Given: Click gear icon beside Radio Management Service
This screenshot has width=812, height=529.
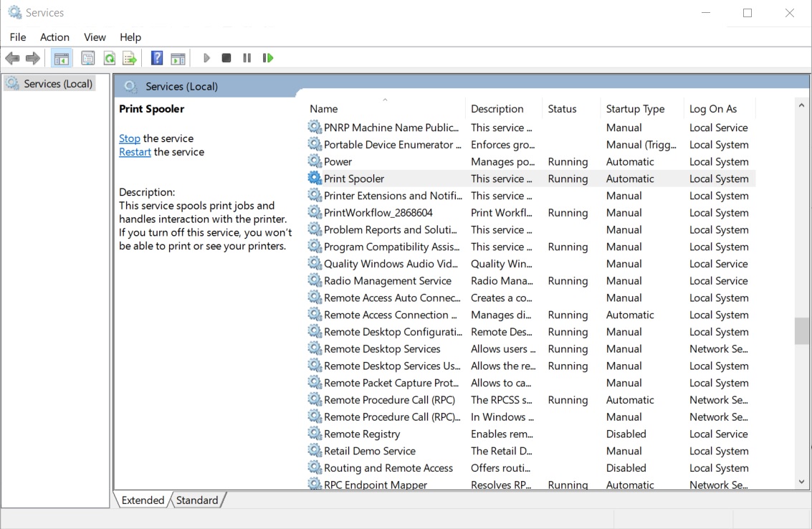Looking at the screenshot, I should click(x=315, y=280).
